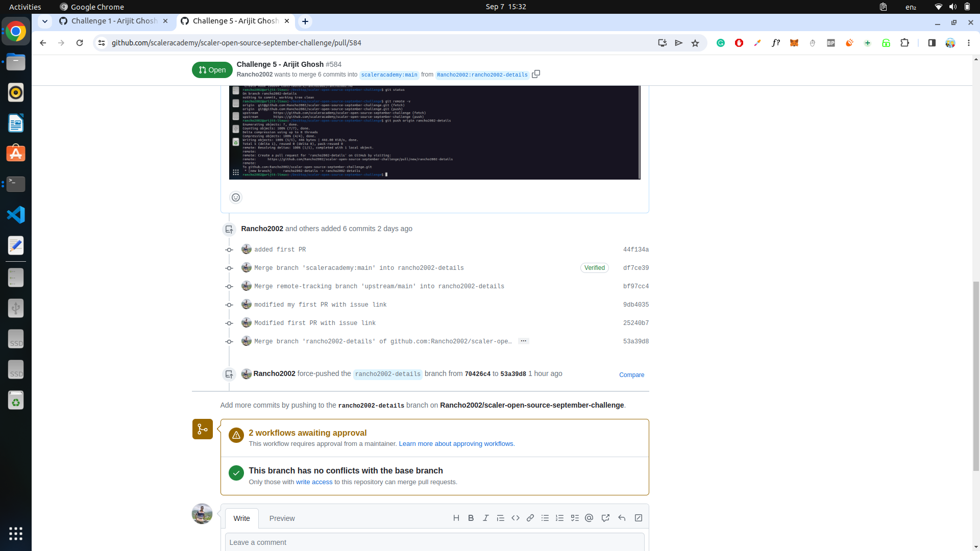Viewport: 980px width, 551px height.
Task: Click the mention (@) icon
Action: point(589,518)
